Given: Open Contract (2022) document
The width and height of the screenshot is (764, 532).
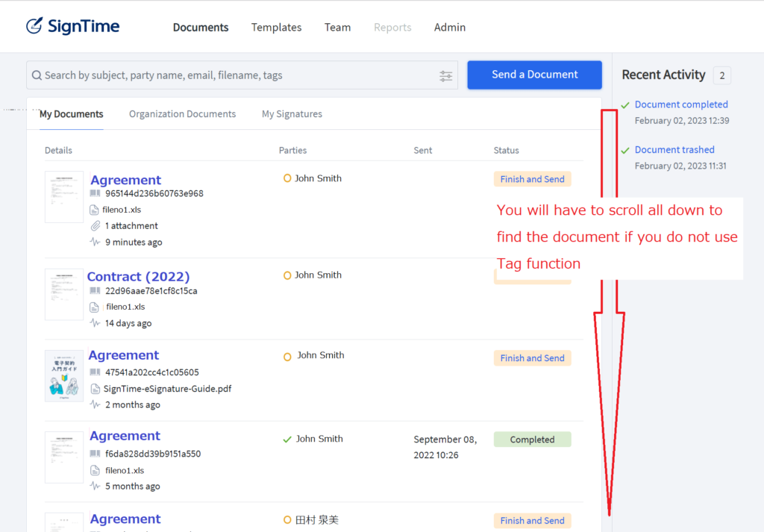Looking at the screenshot, I should [x=138, y=276].
